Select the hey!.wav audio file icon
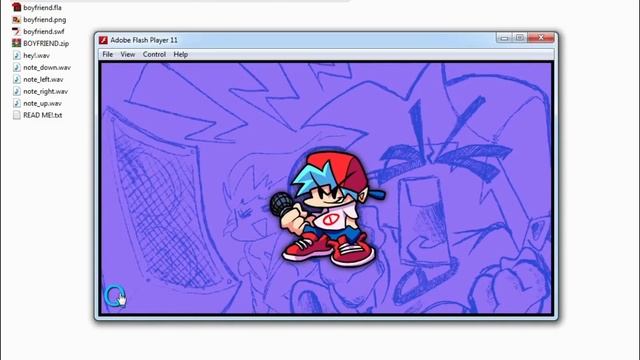This screenshot has height=360, width=640. point(16,56)
